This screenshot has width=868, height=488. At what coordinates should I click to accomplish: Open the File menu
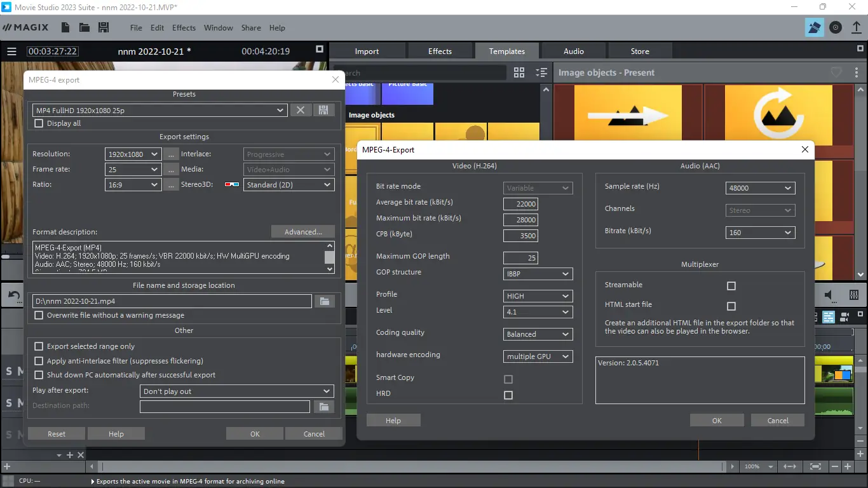[136, 28]
